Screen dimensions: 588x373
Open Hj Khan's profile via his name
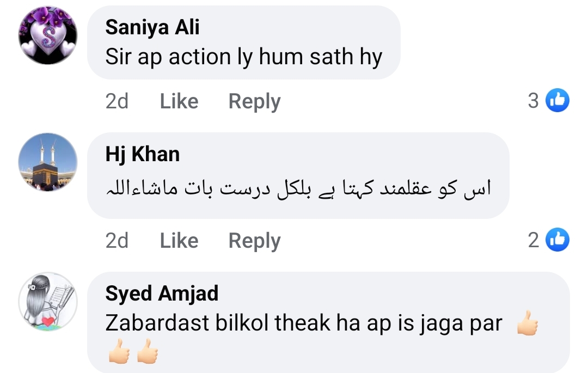pyautogui.click(x=142, y=155)
